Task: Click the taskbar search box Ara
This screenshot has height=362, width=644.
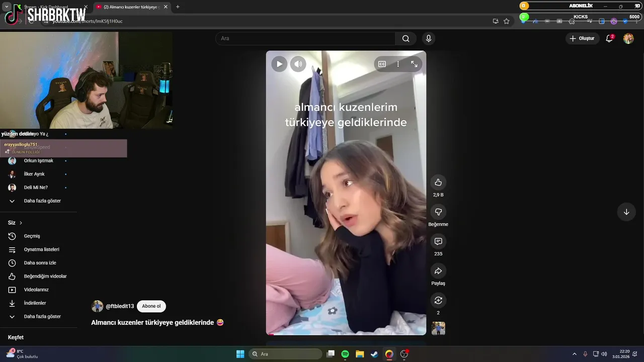Action: [286, 354]
